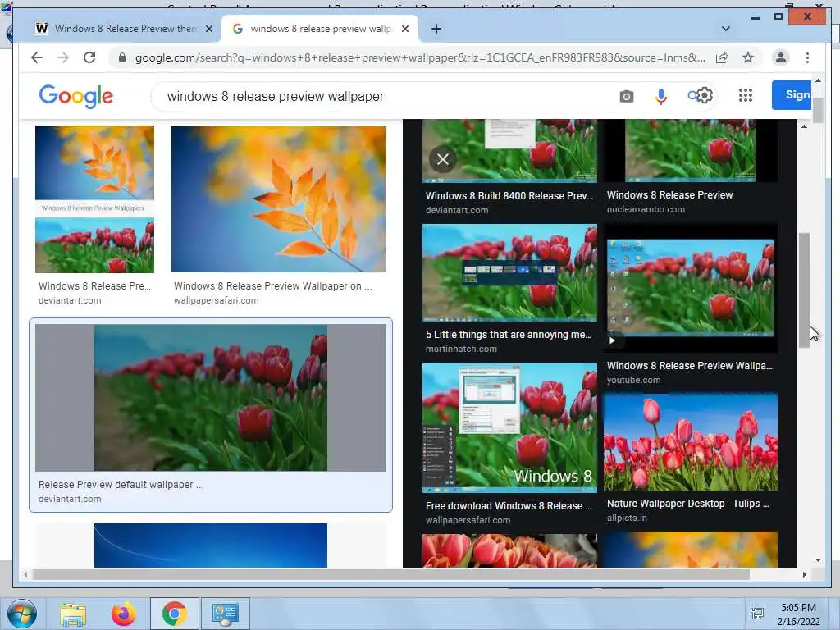Click the browser forward arrow
The height and width of the screenshot is (630, 840).
click(62, 57)
